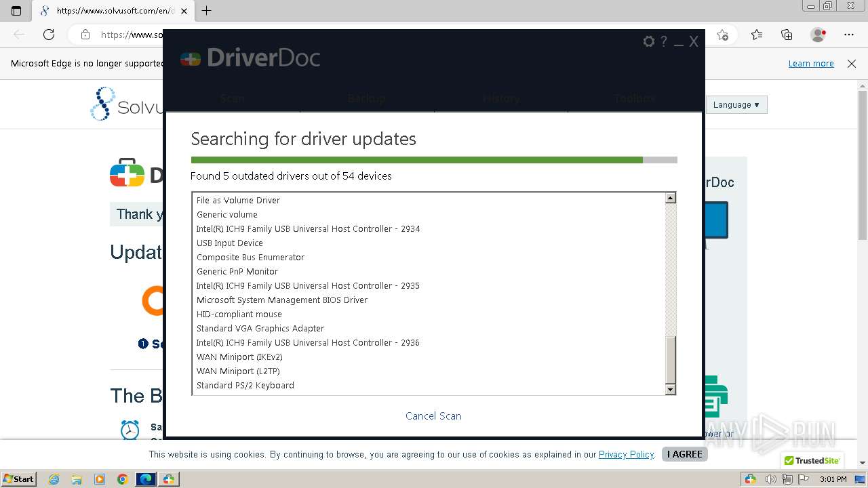Open Action Center flag icon
Screen dimensions: 868x488
(x=804, y=479)
